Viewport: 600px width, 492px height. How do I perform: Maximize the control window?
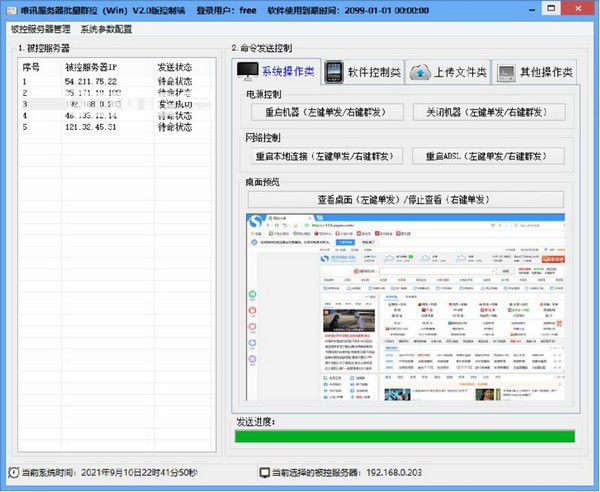click(x=551, y=9)
